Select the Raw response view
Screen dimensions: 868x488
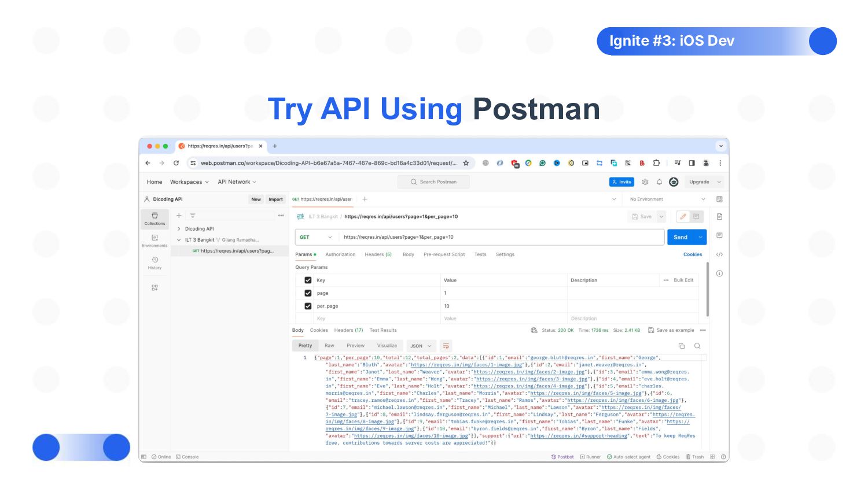[x=329, y=346]
